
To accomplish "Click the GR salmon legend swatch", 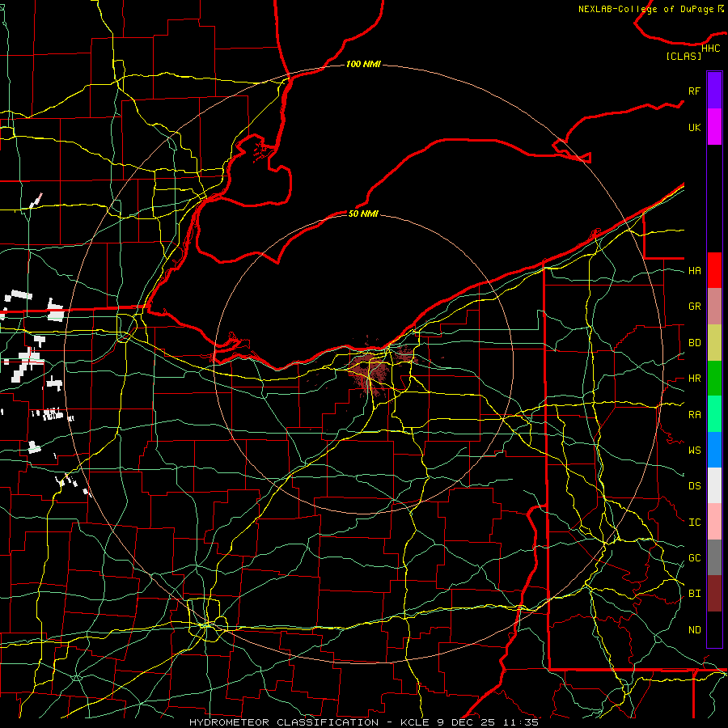I will [714, 306].
